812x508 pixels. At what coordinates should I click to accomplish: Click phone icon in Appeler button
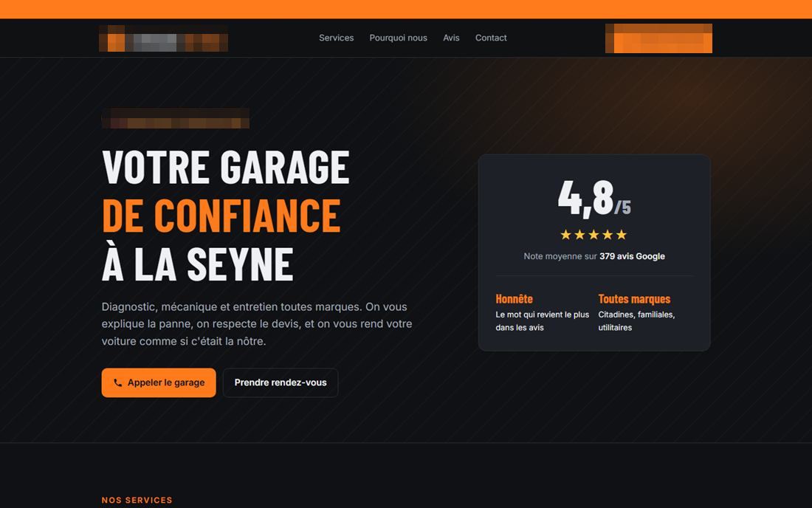click(x=118, y=382)
